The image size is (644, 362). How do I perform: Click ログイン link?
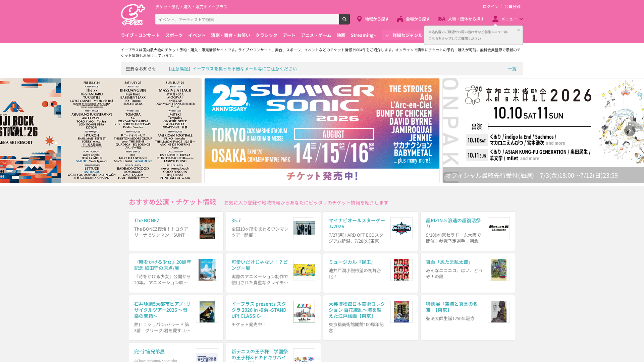point(490,6)
